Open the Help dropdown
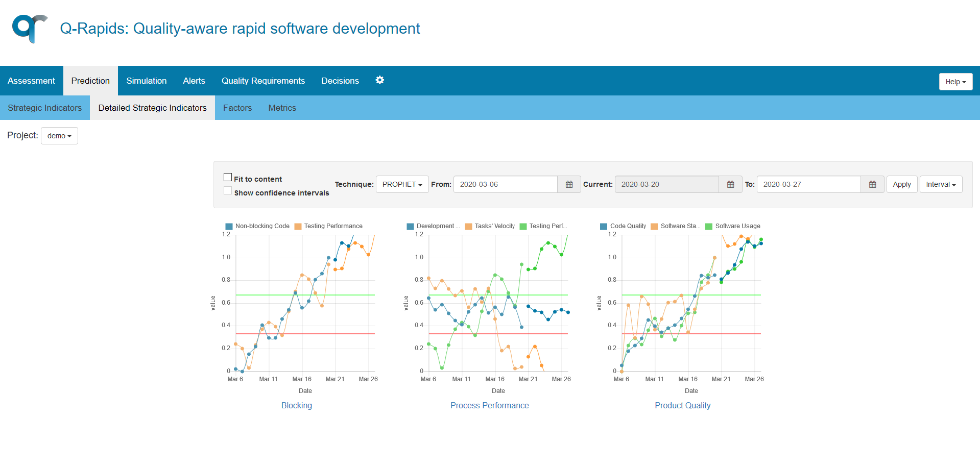Image resolution: width=980 pixels, height=467 pixels. [x=954, y=81]
